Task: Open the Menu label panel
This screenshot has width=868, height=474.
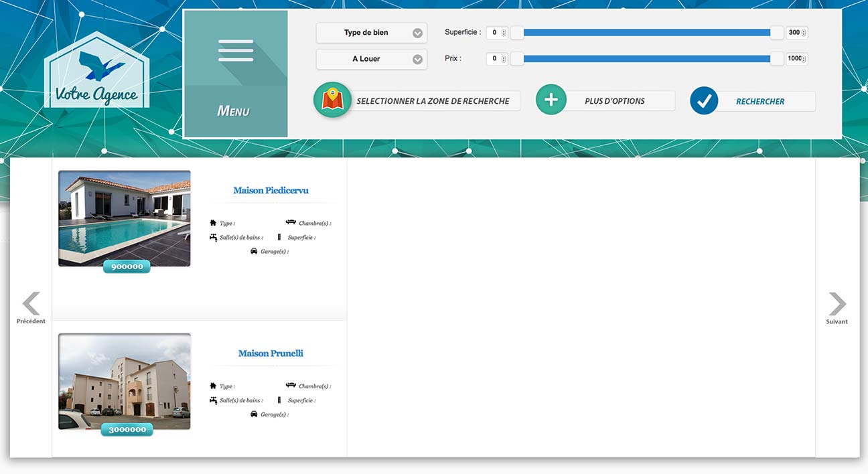Action: coord(233,111)
